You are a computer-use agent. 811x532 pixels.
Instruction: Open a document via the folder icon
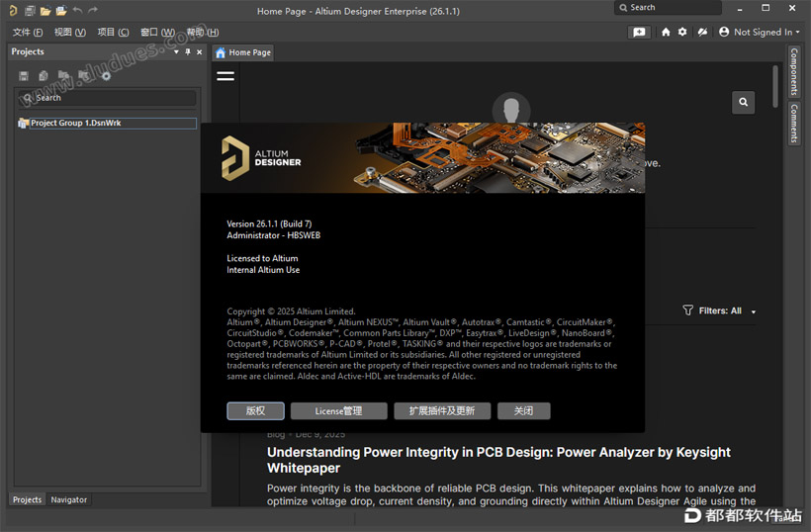[45, 10]
